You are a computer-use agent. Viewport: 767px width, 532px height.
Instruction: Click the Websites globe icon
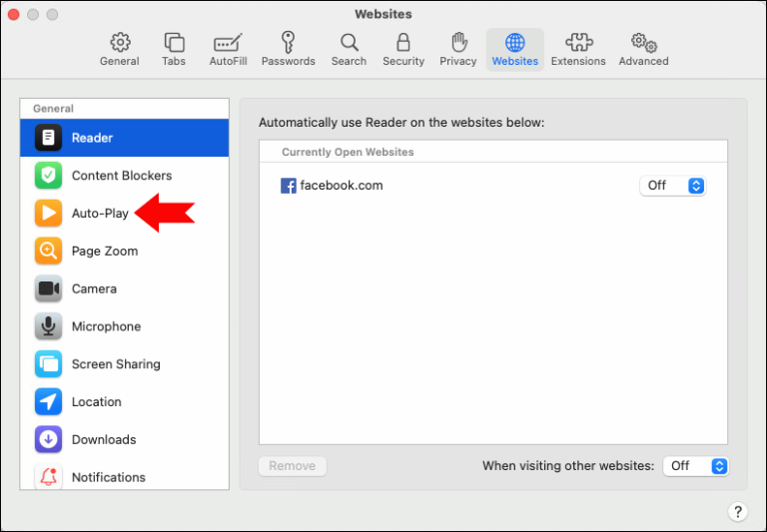tap(515, 43)
